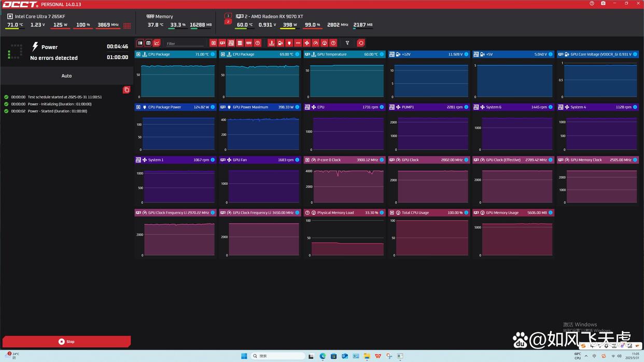Viewport: 644px width, 362px height.
Task: Filter sensors by GPU source icon
Action: 222,43
